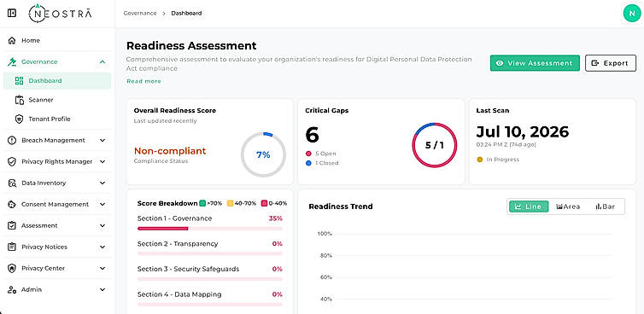The image size is (644, 314).
Task: Click the Non-compliant status text
Action: [x=170, y=151]
